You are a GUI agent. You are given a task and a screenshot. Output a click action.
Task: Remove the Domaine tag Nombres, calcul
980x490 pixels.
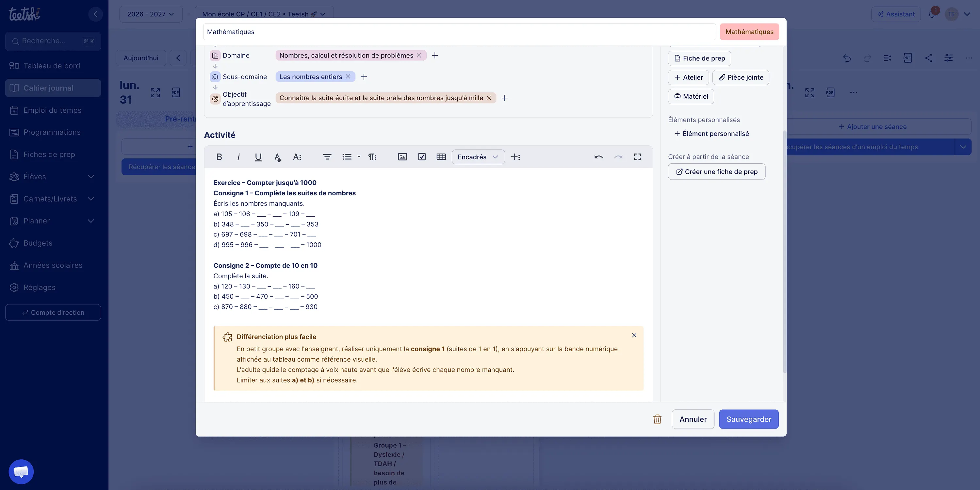pos(419,56)
